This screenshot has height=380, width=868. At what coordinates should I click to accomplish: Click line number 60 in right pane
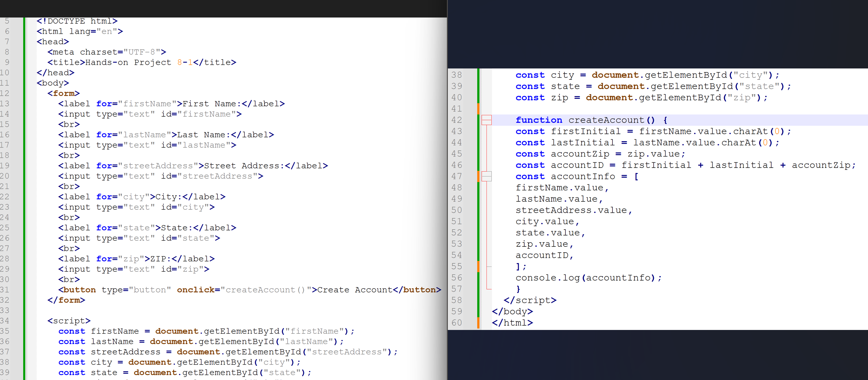click(457, 323)
